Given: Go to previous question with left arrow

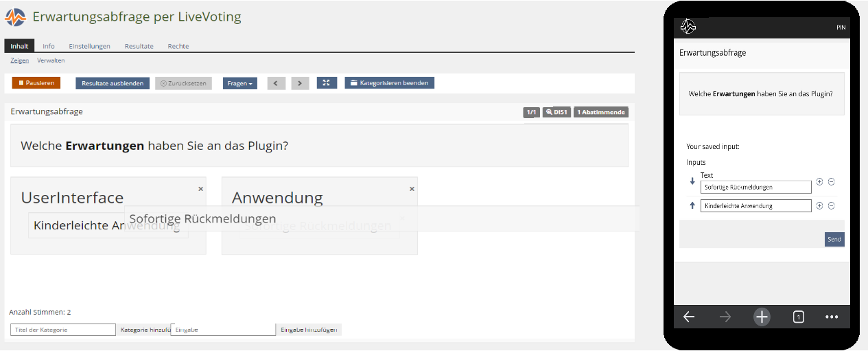Looking at the screenshot, I should pyautogui.click(x=276, y=83).
